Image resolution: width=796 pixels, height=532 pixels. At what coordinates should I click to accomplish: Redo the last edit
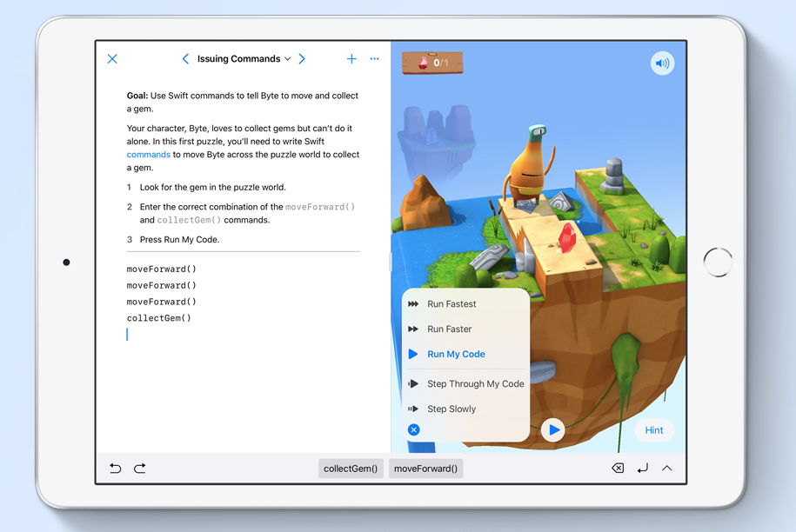[140, 468]
